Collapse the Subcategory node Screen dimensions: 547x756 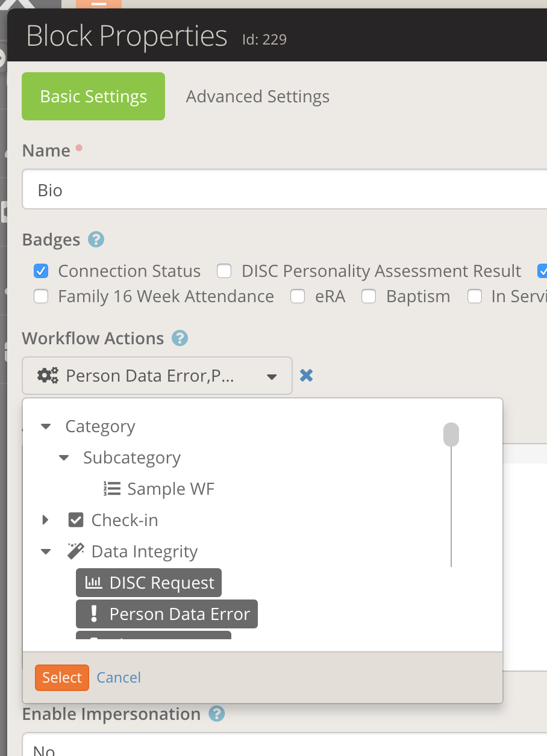tap(64, 457)
